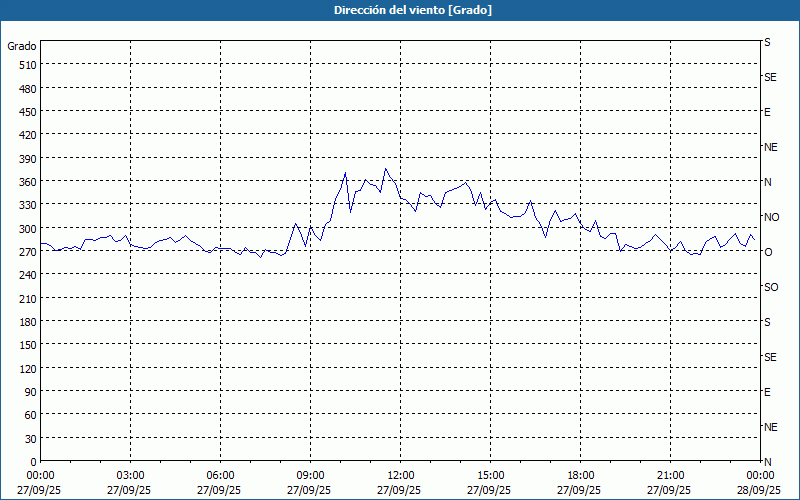Select the 510 value on left axis
The image size is (800, 500).
coord(26,65)
